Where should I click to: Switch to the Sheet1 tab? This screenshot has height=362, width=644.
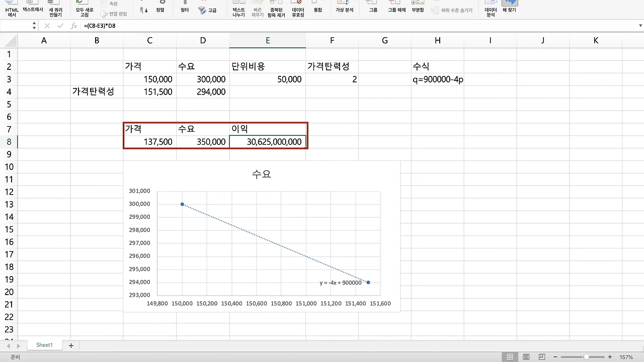click(x=44, y=345)
